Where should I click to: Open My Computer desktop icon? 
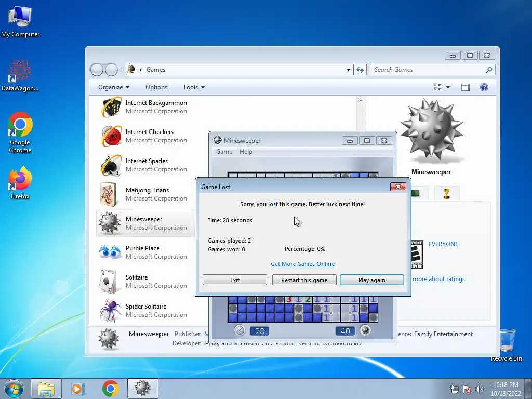tap(20, 21)
